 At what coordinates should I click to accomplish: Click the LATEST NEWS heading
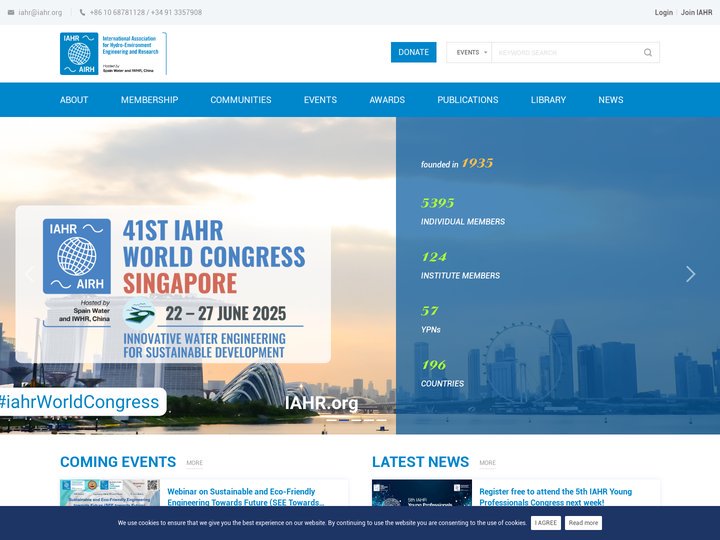[x=421, y=462]
